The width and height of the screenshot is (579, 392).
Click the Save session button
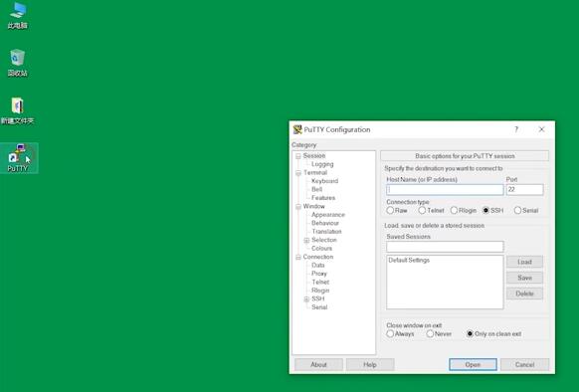(524, 278)
